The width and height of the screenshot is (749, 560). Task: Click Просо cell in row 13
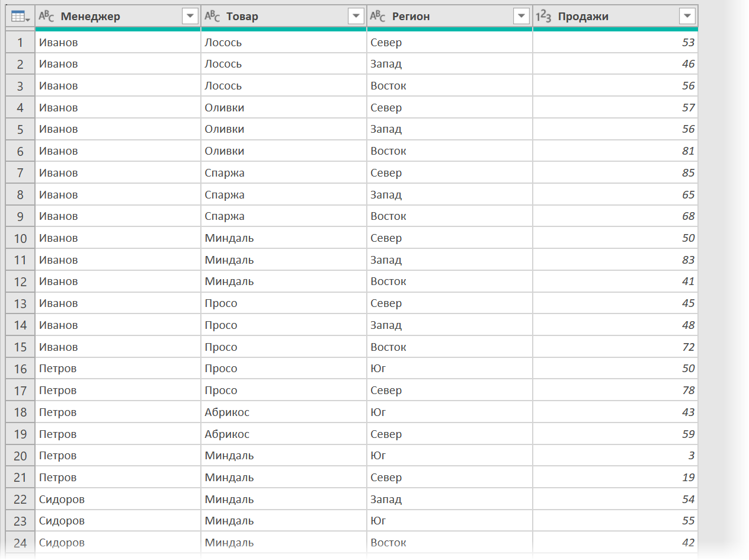coord(284,303)
